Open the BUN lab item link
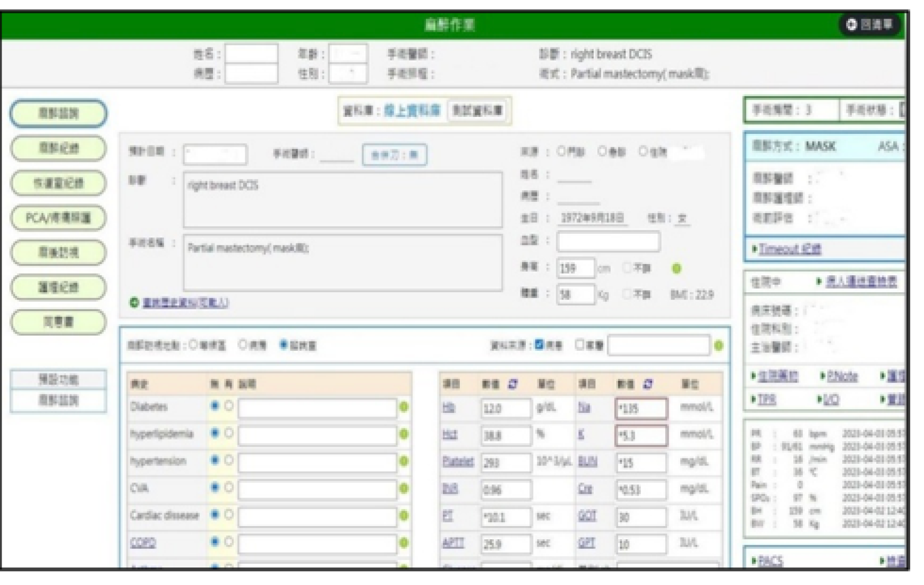The image size is (924, 585). 587,462
